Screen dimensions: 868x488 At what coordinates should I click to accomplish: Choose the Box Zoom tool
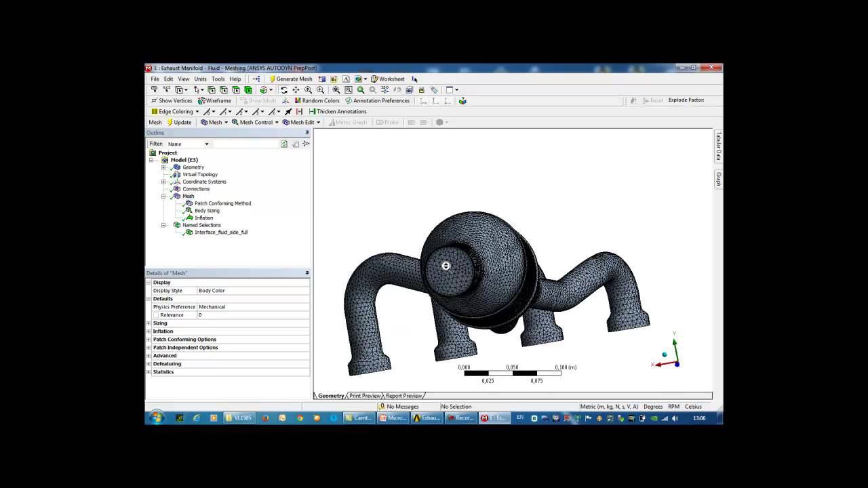tap(320, 89)
